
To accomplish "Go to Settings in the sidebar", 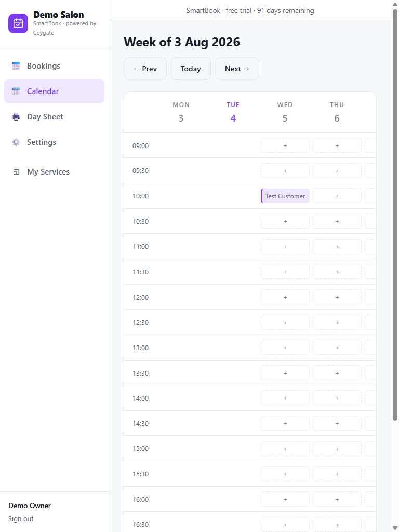I will click(54, 142).
